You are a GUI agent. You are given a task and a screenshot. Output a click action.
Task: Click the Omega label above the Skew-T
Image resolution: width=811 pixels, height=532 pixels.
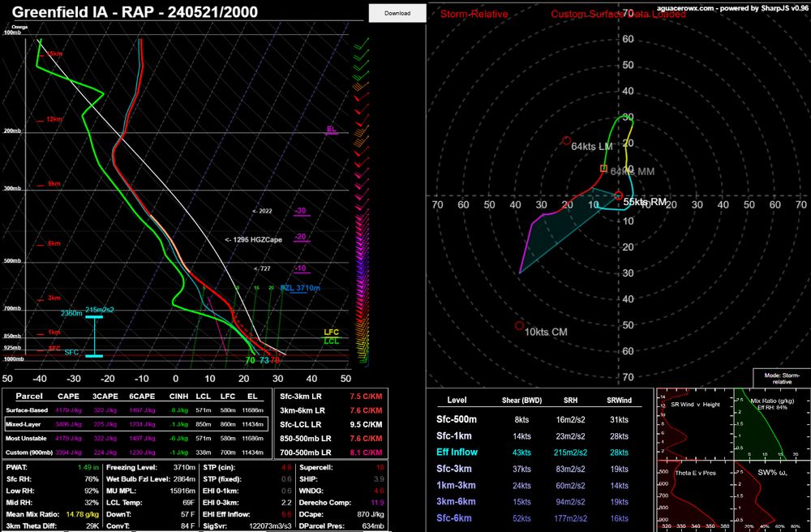click(x=19, y=27)
